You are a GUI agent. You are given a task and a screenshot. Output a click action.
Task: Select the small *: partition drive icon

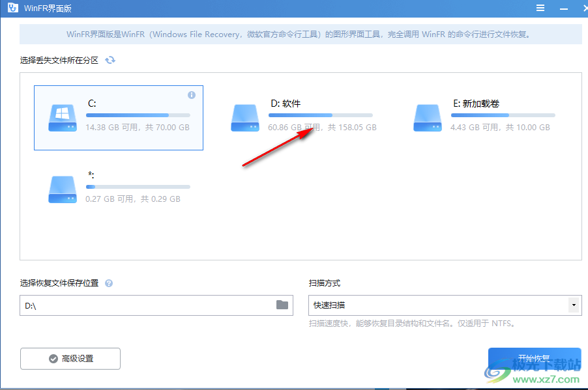62,188
